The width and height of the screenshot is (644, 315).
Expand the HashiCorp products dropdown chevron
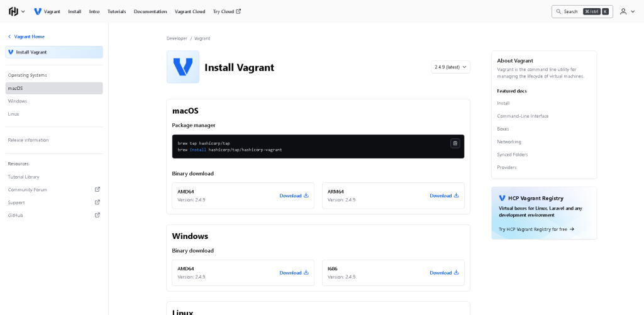tap(23, 11)
